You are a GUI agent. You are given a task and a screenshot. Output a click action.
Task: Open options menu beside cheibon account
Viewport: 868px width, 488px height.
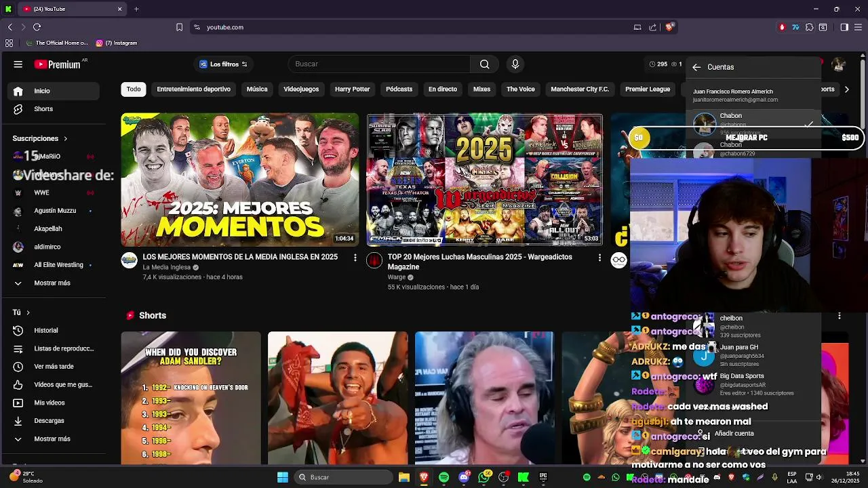[840, 316]
